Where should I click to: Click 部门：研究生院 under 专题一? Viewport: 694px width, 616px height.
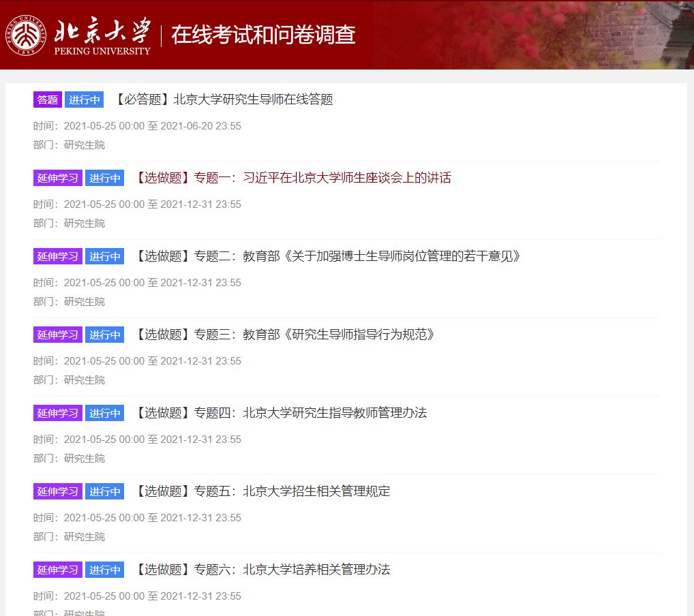click(69, 224)
